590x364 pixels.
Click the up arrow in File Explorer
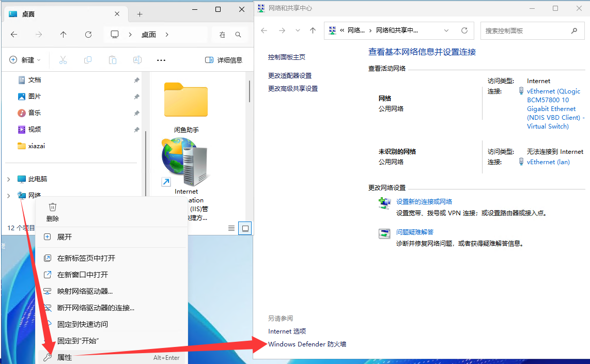pos(63,35)
